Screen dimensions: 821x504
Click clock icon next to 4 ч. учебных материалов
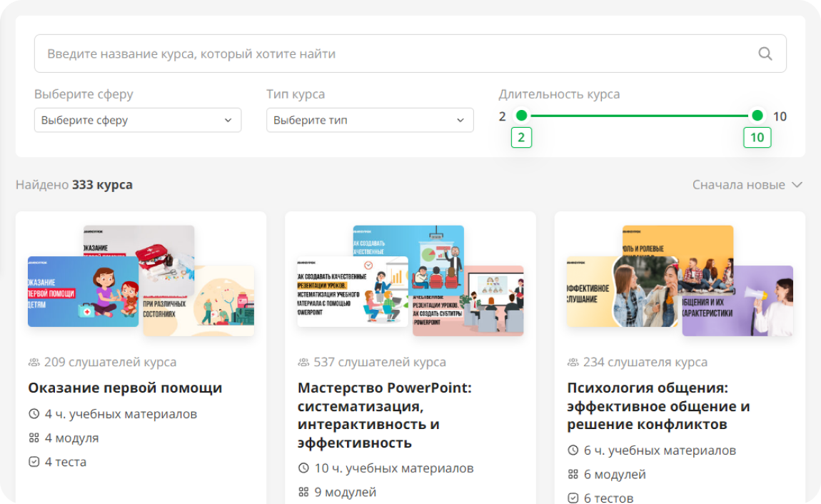(34, 414)
